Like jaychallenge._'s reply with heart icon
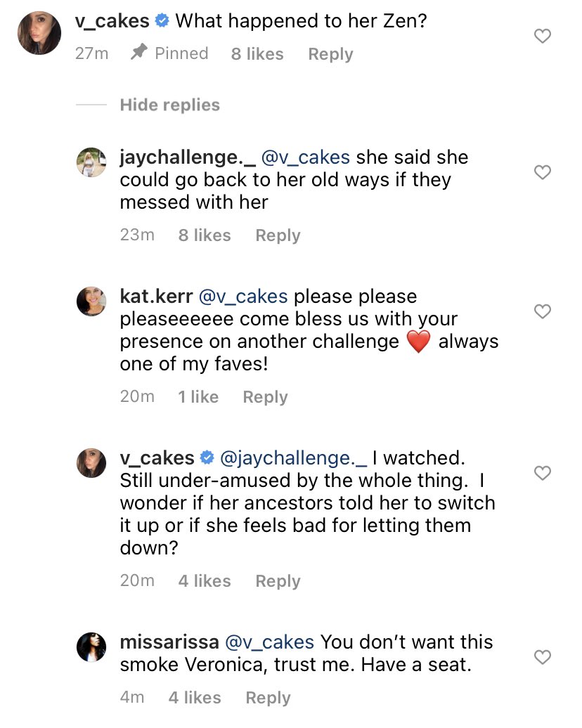The width and height of the screenshot is (582, 728). (542, 172)
